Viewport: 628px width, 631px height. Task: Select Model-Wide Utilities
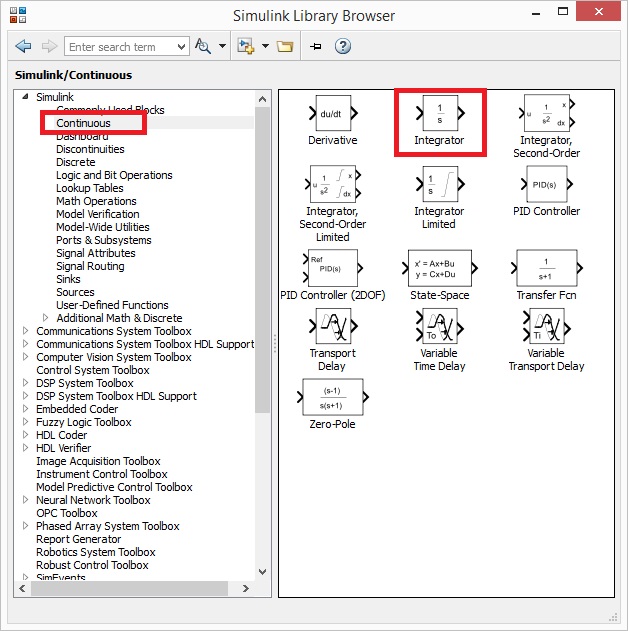point(103,227)
